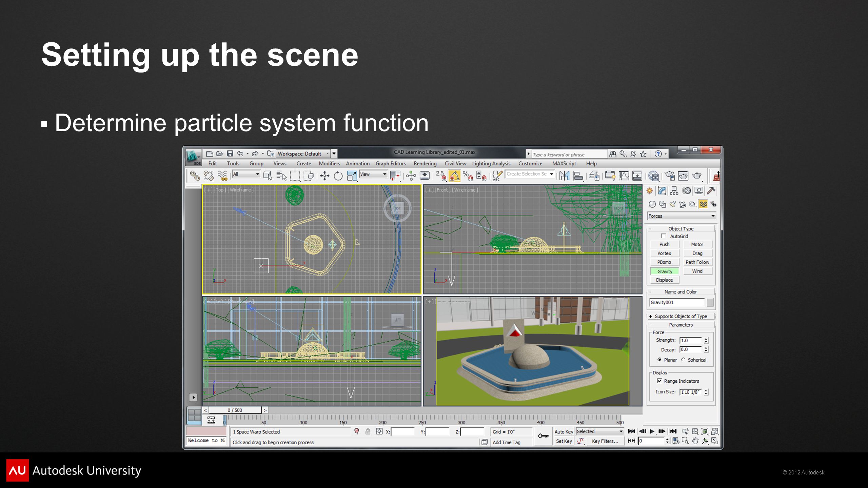Click the Render Production teapot icon
The image size is (868, 488).
tap(697, 176)
